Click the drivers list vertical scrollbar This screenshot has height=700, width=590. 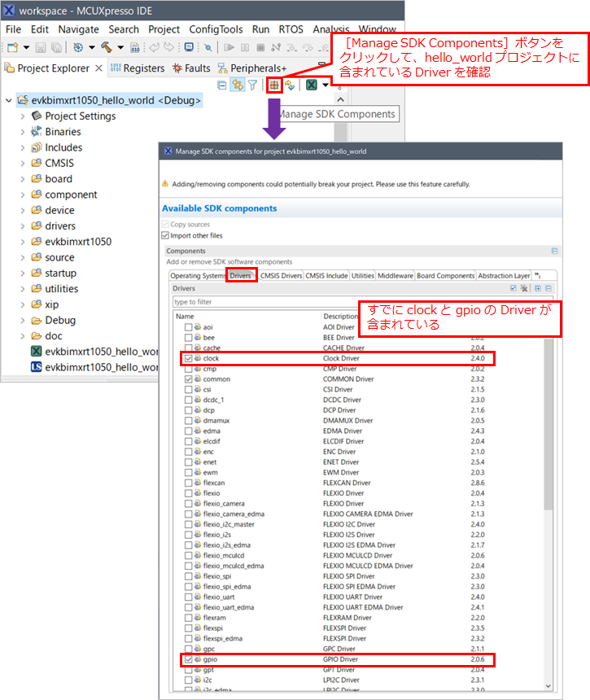click(548, 424)
